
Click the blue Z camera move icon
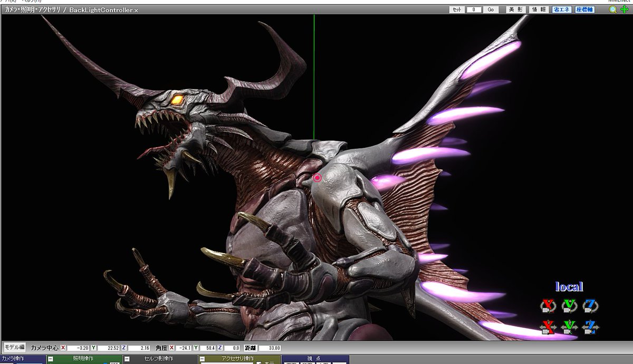[x=590, y=327]
